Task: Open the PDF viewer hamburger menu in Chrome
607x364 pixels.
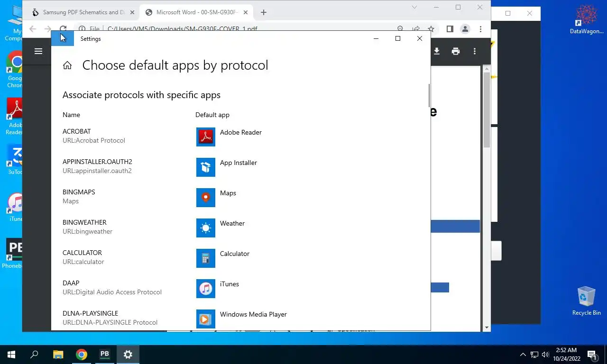Action: coord(38,51)
